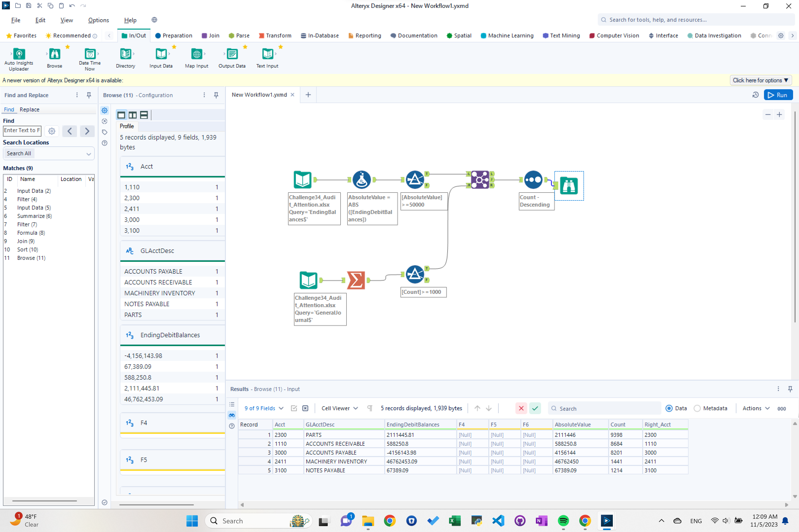Screen dimensions: 799x532
Task: Select the Metadata radio button
Action: tap(697, 408)
